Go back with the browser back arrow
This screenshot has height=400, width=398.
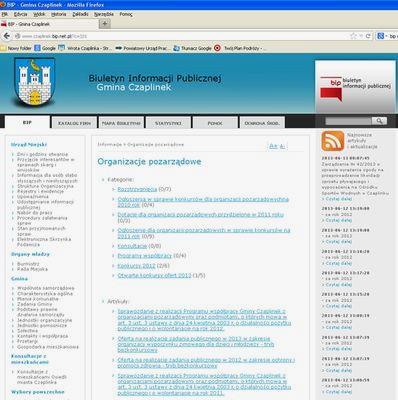point(6,36)
